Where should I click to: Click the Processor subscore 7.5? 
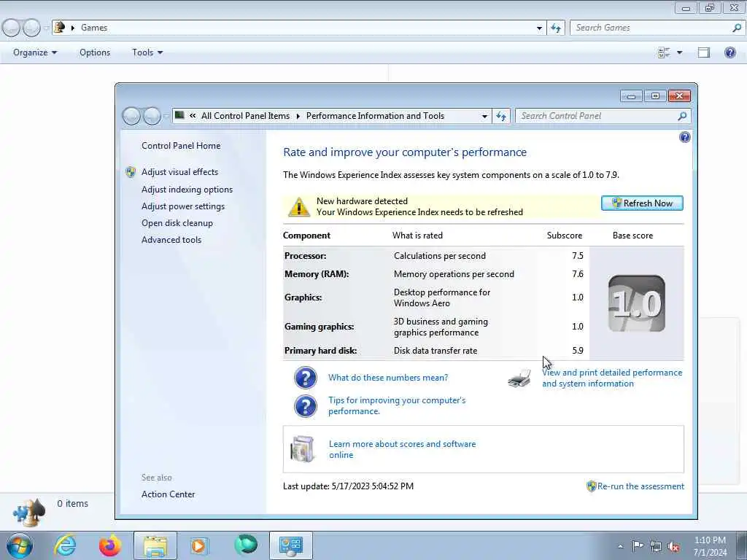coord(578,256)
